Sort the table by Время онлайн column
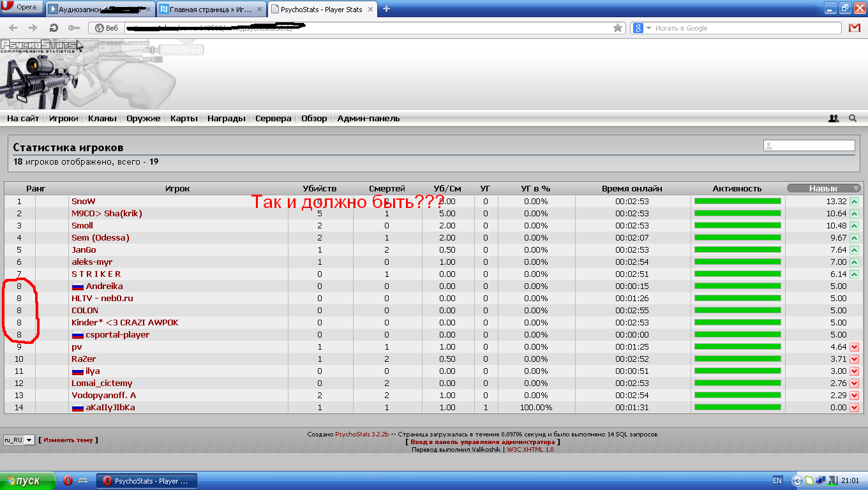The image size is (868, 490). (x=632, y=189)
